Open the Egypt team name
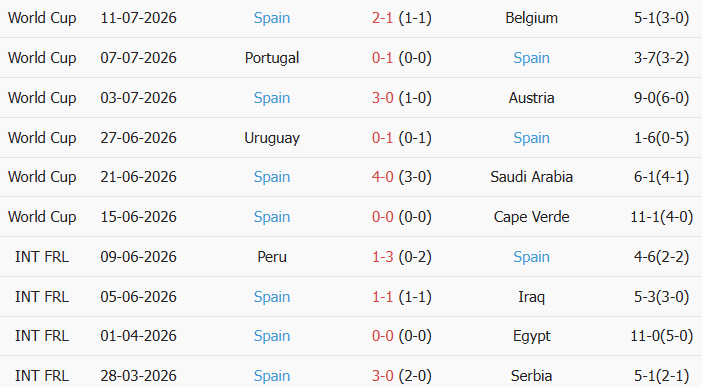The image size is (702, 387). 531,336
